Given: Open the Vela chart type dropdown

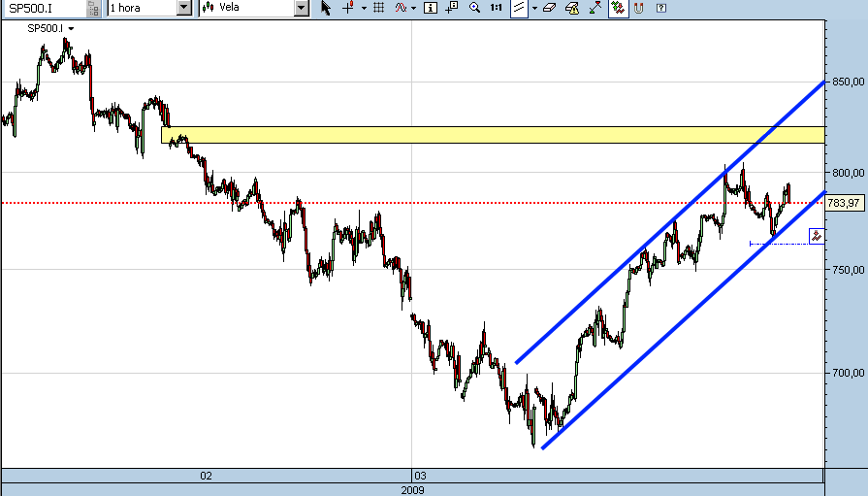Looking at the screenshot, I should click(x=302, y=8).
